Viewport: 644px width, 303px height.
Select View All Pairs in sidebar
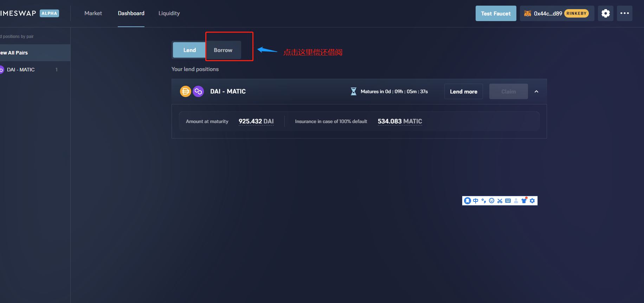35,53
